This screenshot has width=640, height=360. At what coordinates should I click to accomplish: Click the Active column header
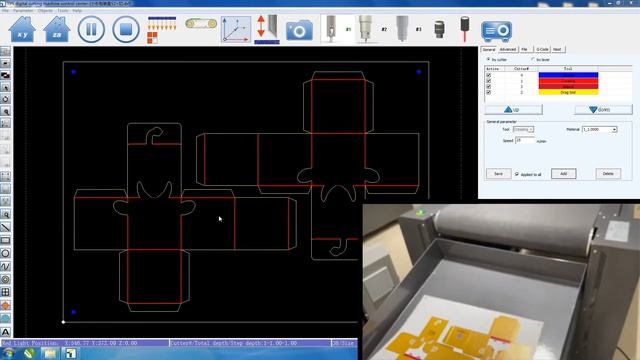tap(493, 69)
